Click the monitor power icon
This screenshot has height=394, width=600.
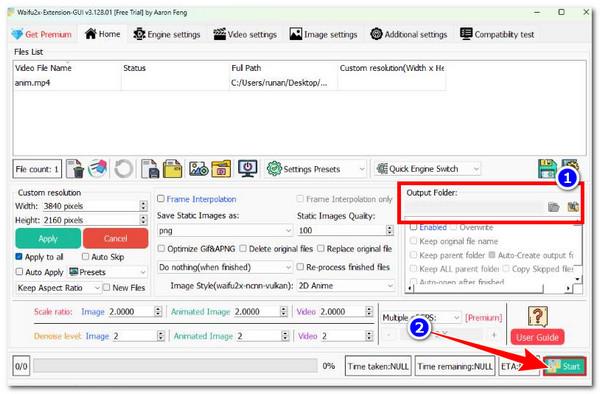[248, 169]
